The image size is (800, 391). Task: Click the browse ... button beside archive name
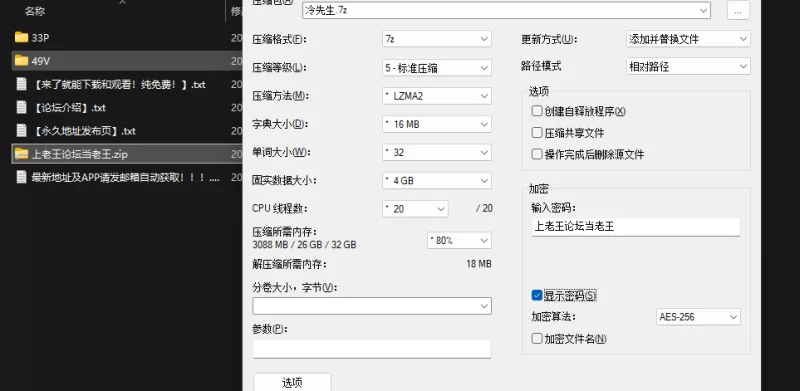[738, 10]
